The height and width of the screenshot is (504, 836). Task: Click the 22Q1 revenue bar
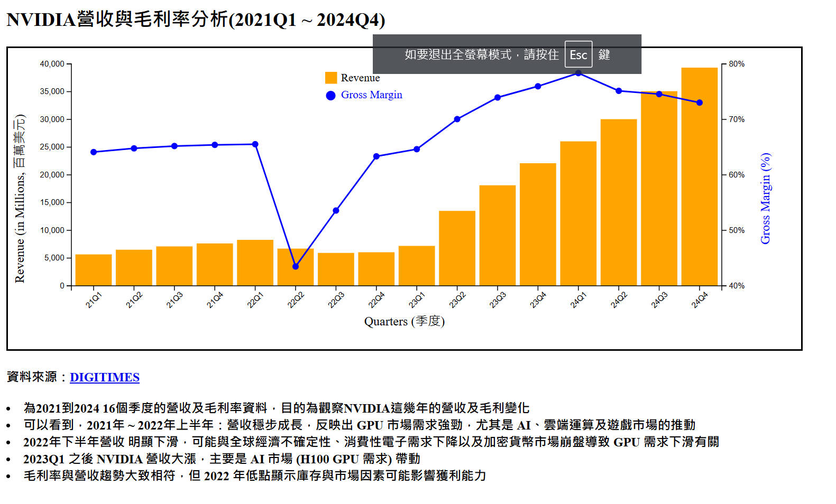point(255,263)
